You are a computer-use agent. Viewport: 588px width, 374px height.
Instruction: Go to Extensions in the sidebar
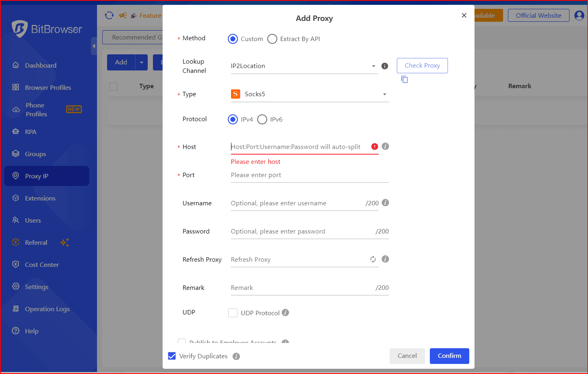tap(40, 198)
